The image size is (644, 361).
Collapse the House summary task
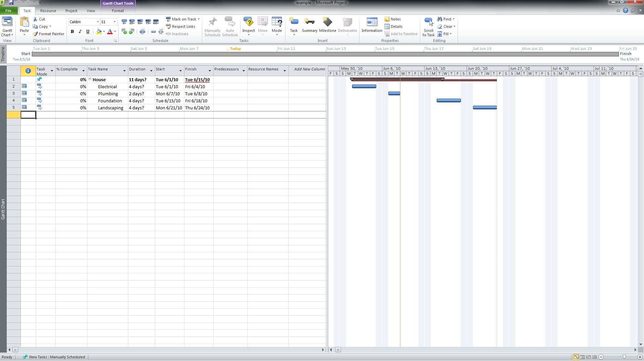[x=90, y=80]
